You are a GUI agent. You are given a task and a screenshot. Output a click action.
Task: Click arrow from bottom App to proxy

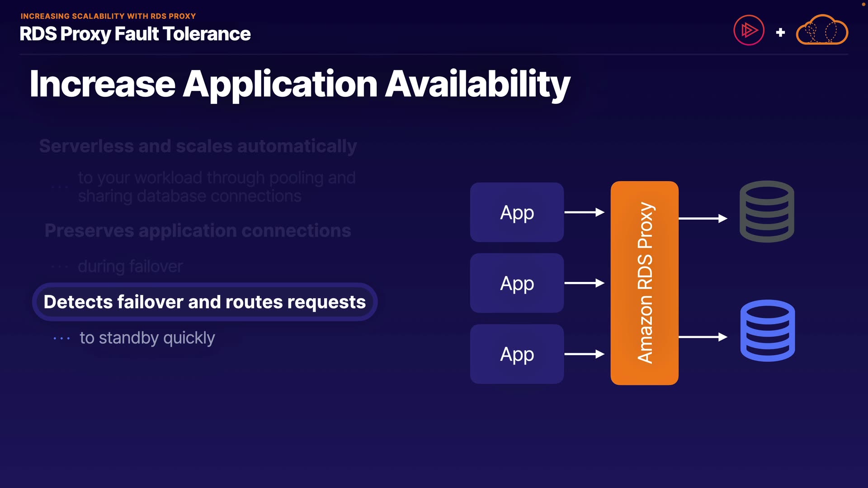click(584, 354)
